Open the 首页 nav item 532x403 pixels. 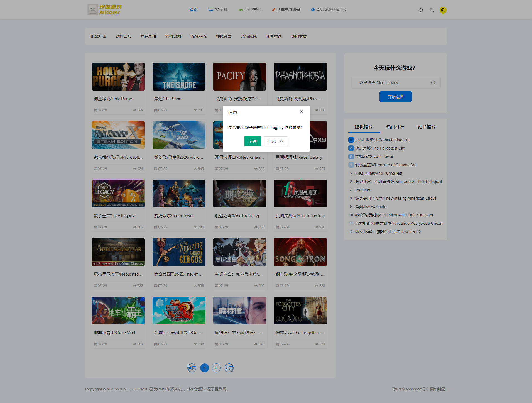coord(194,10)
